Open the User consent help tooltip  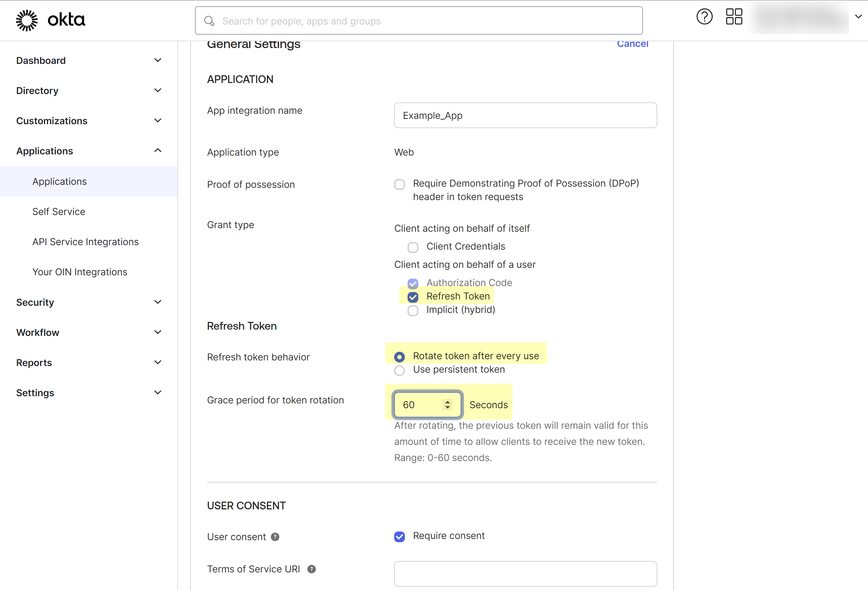pyautogui.click(x=275, y=537)
